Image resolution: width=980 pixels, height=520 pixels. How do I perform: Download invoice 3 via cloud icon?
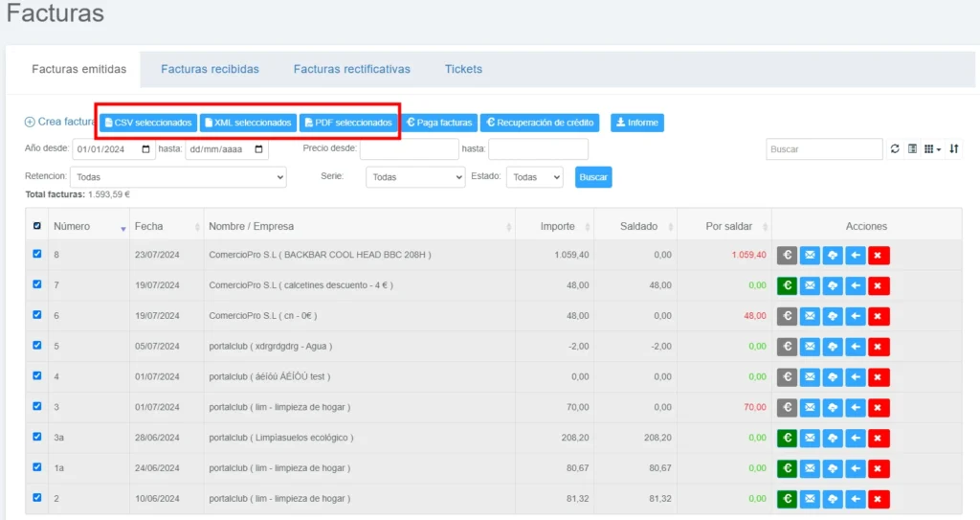(833, 407)
